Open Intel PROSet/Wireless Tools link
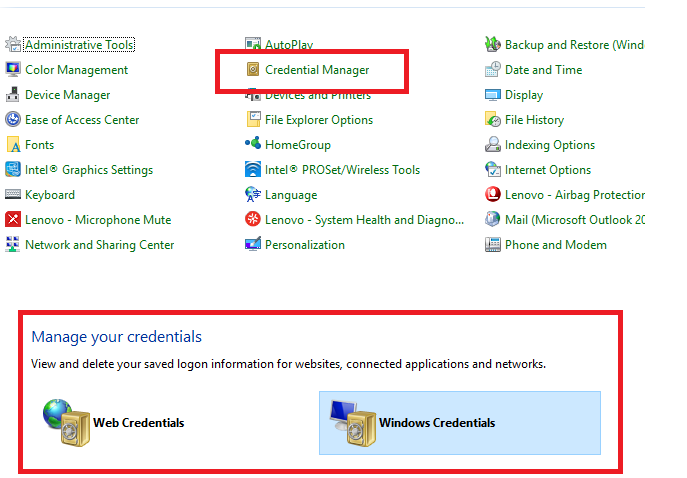The height and width of the screenshot is (478, 687). (343, 170)
